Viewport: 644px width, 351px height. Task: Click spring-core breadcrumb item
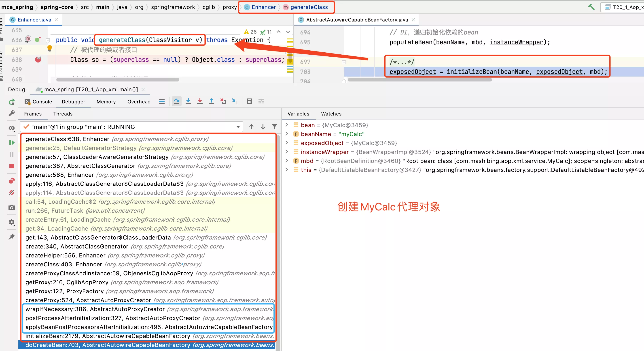click(x=57, y=7)
